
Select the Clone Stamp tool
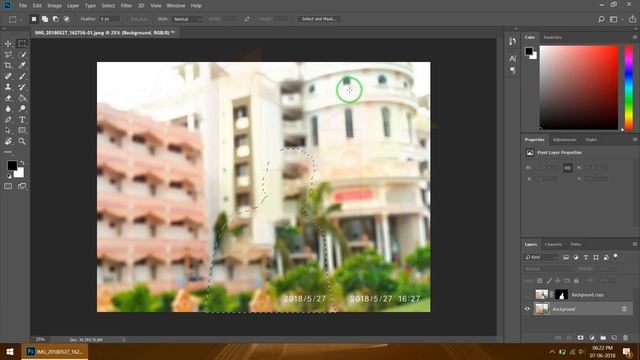[x=8, y=87]
